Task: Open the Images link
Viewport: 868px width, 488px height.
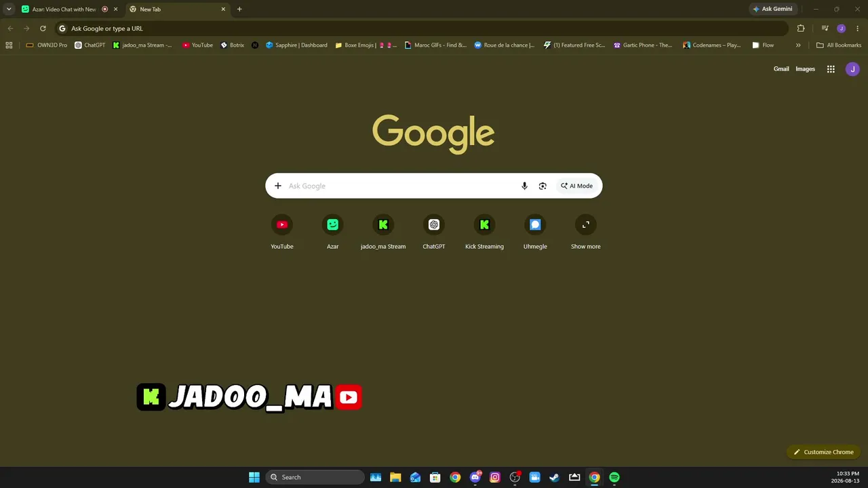Action: tap(805, 69)
